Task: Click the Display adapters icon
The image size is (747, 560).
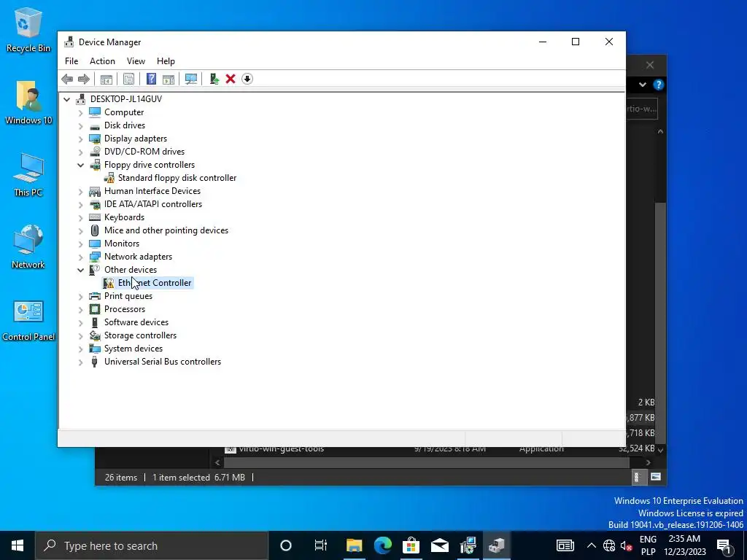Action: [95, 139]
